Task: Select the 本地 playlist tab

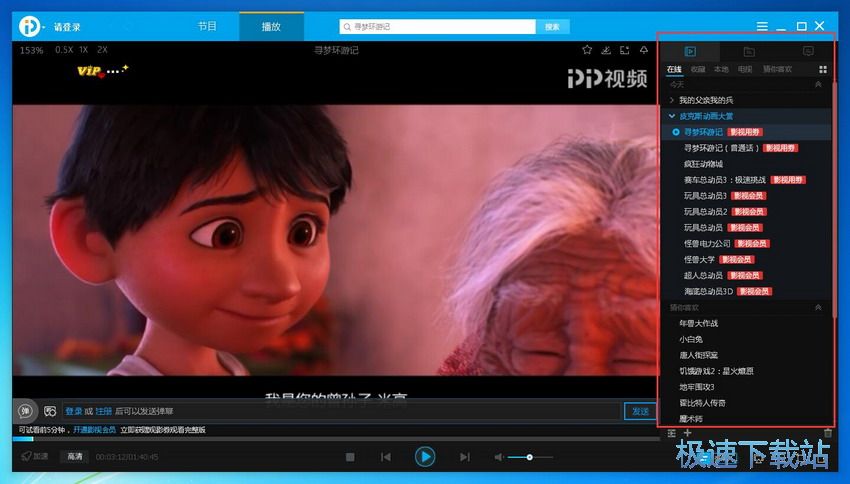Action: [721, 69]
